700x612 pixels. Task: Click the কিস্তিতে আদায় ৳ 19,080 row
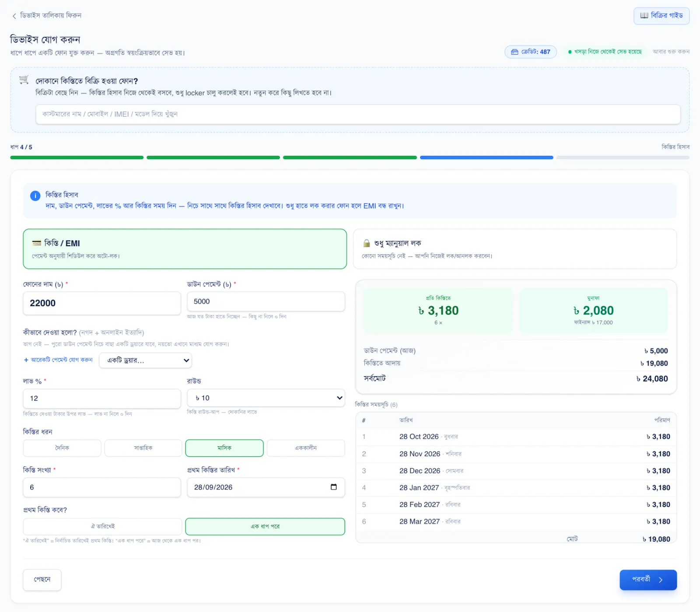click(516, 363)
